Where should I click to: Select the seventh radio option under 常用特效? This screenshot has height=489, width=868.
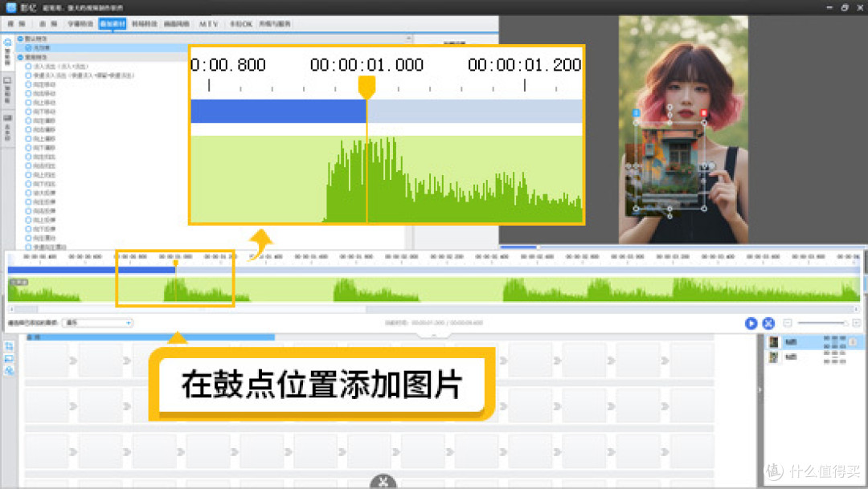28,120
